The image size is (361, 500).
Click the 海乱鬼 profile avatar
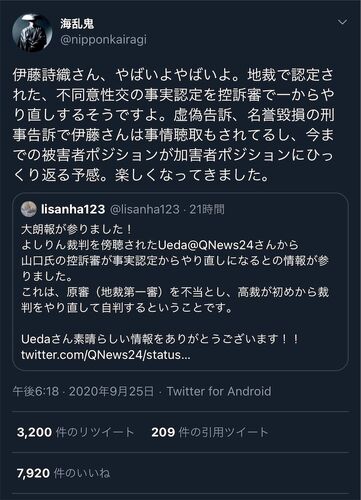[x=32, y=33]
